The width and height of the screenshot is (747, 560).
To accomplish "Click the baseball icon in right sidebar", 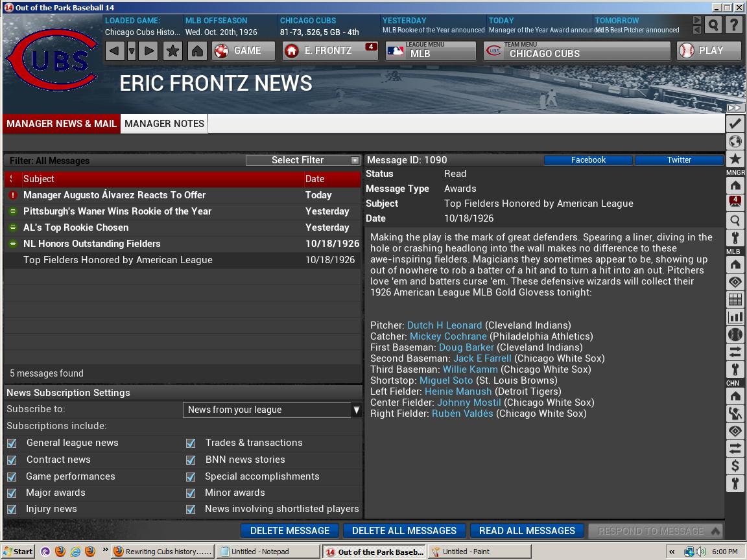I will coord(735,334).
